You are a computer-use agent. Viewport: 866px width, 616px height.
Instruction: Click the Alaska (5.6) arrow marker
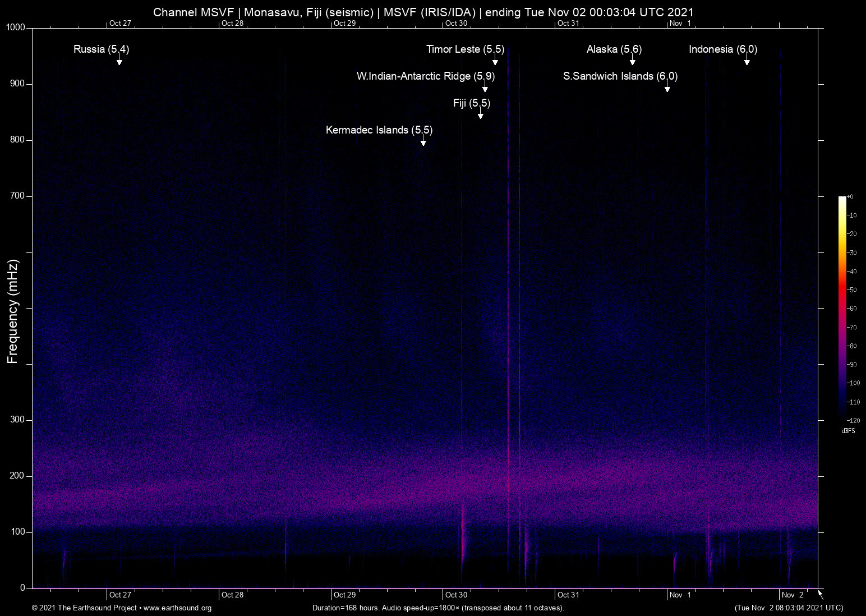(633, 59)
